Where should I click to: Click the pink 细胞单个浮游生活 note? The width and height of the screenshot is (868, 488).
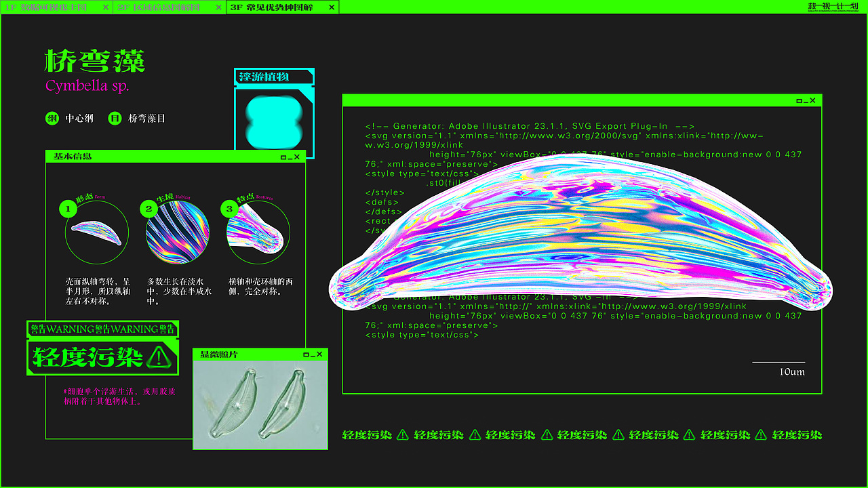point(119,396)
